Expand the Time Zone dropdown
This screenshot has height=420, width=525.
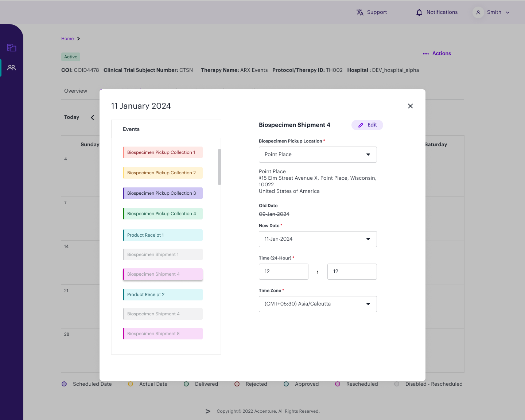[368, 304]
